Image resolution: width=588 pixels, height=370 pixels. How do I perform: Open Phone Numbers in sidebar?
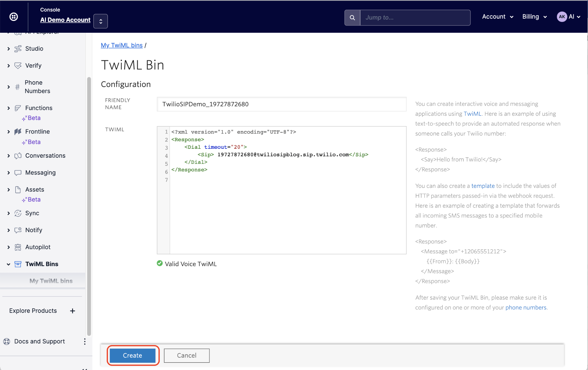click(37, 87)
